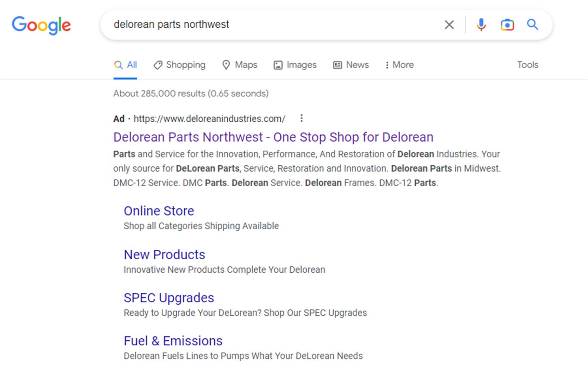
Task: Expand the More search filters menu
Action: [x=399, y=65]
